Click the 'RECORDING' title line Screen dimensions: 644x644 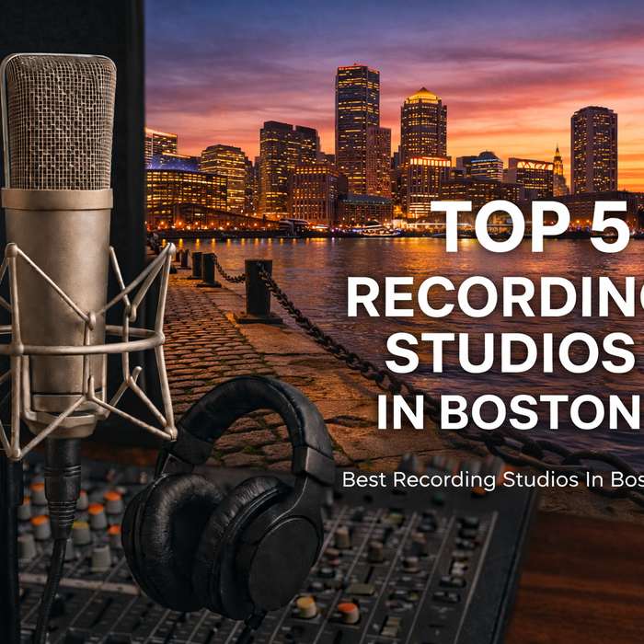(x=495, y=297)
